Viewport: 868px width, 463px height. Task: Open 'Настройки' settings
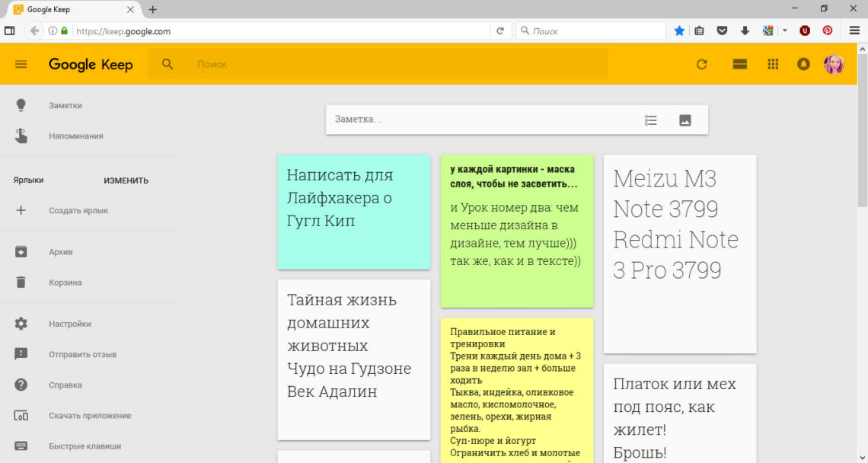tap(69, 324)
